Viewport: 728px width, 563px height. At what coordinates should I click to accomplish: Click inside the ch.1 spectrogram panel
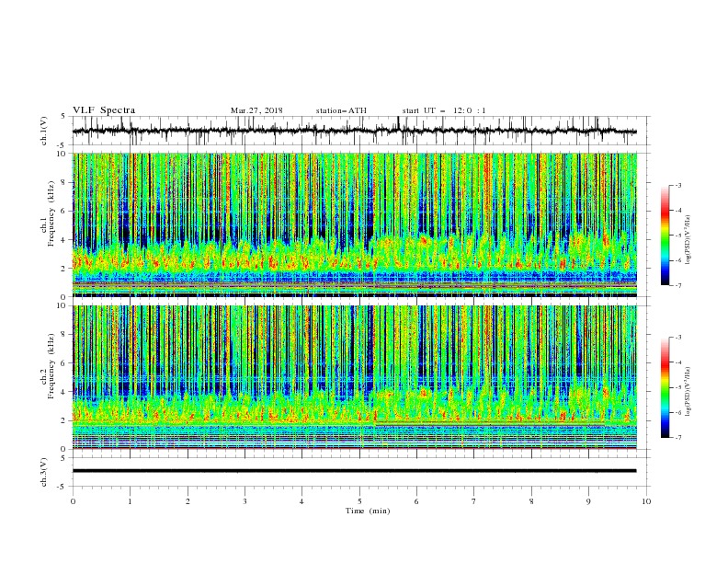point(354,224)
